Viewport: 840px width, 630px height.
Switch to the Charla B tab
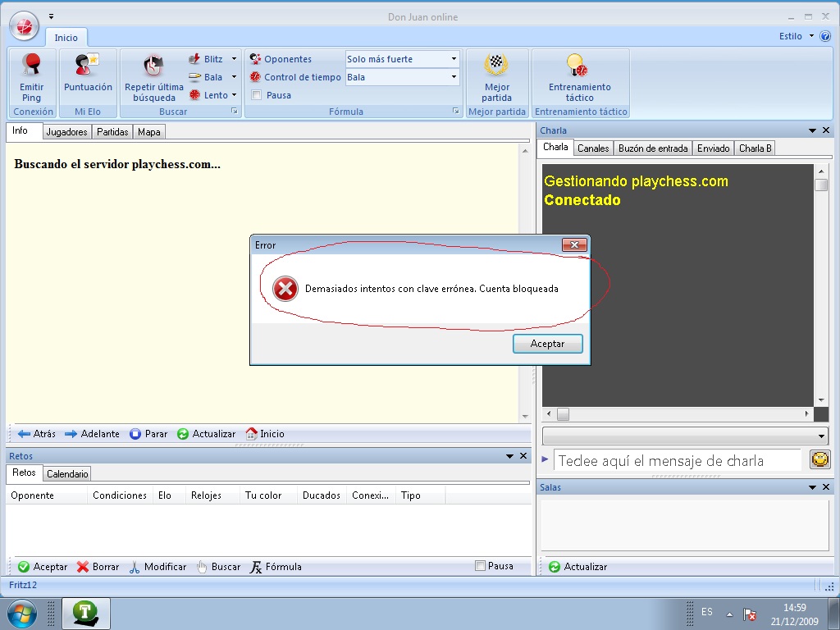756,148
